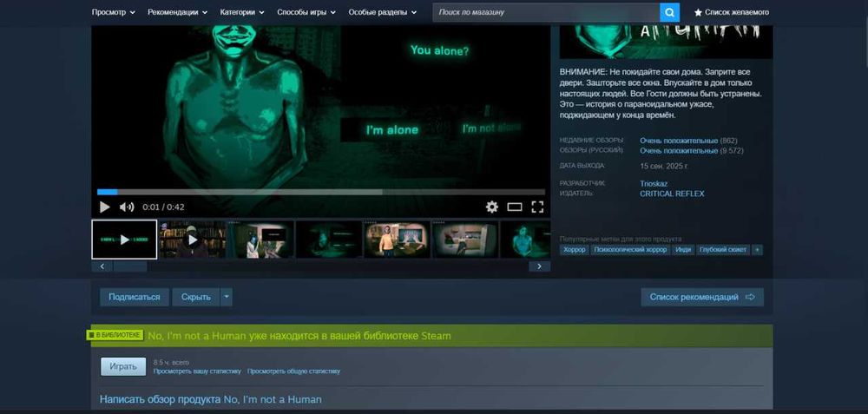Image resolution: width=868 pixels, height=414 pixels.
Task: Focus the Поиск по магазину search field
Action: pos(546,12)
